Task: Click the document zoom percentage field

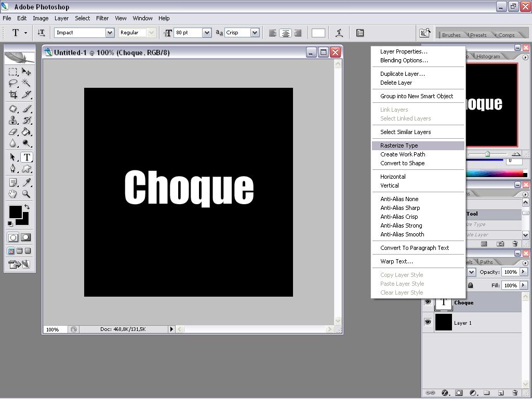Action: point(55,329)
